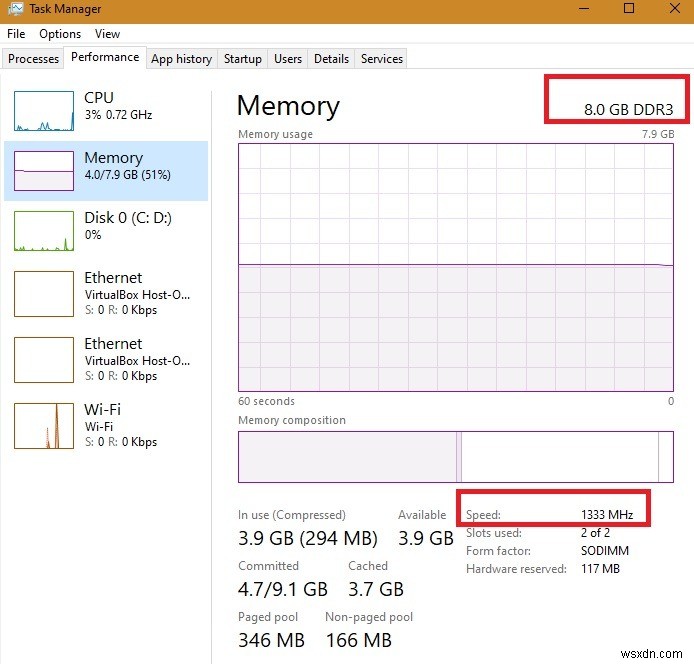Go to the Users tab
Screen dimensions: 694x664
pos(288,59)
